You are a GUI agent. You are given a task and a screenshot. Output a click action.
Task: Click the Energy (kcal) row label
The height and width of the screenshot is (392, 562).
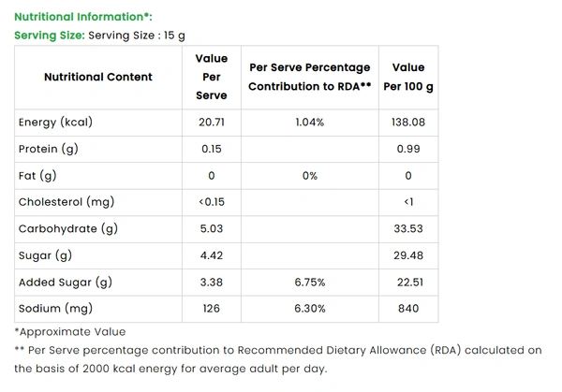[x=55, y=123]
